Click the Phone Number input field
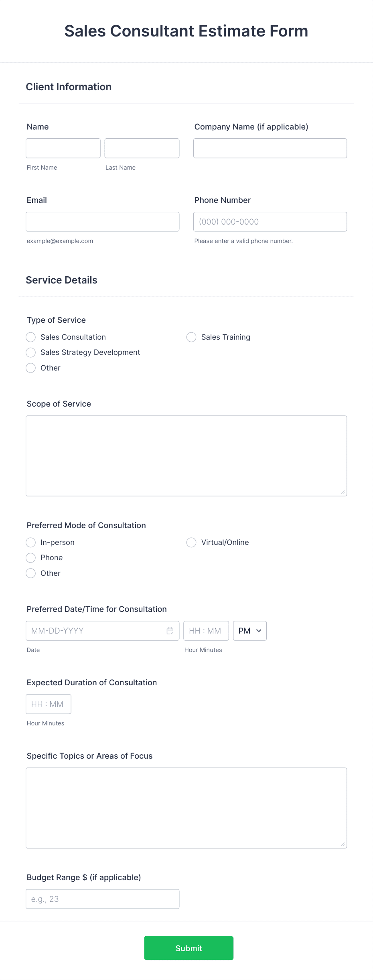The width and height of the screenshot is (373, 980). [270, 221]
